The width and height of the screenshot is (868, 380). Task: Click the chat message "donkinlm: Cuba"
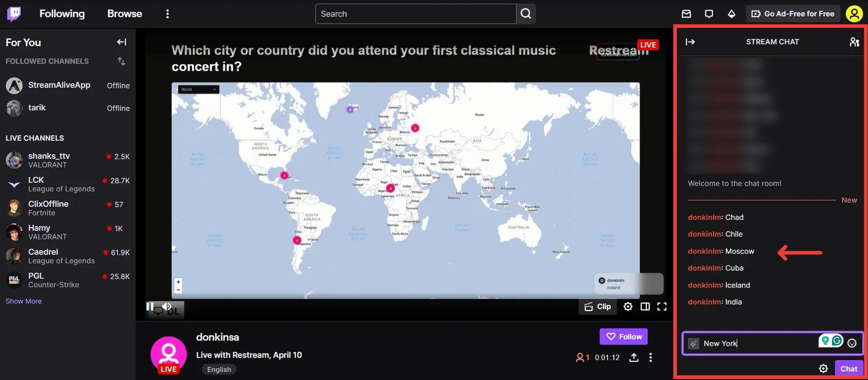click(x=716, y=268)
